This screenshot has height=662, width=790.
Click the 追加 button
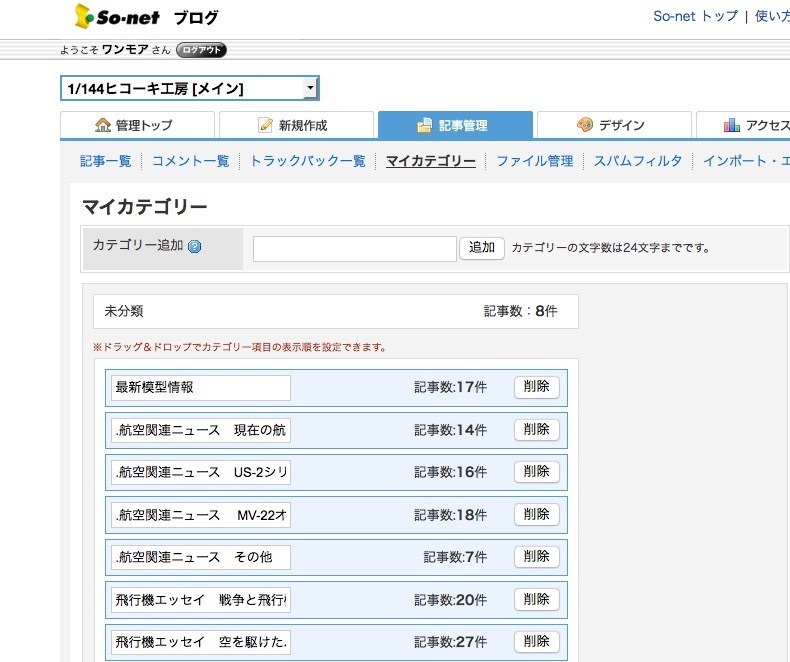482,247
